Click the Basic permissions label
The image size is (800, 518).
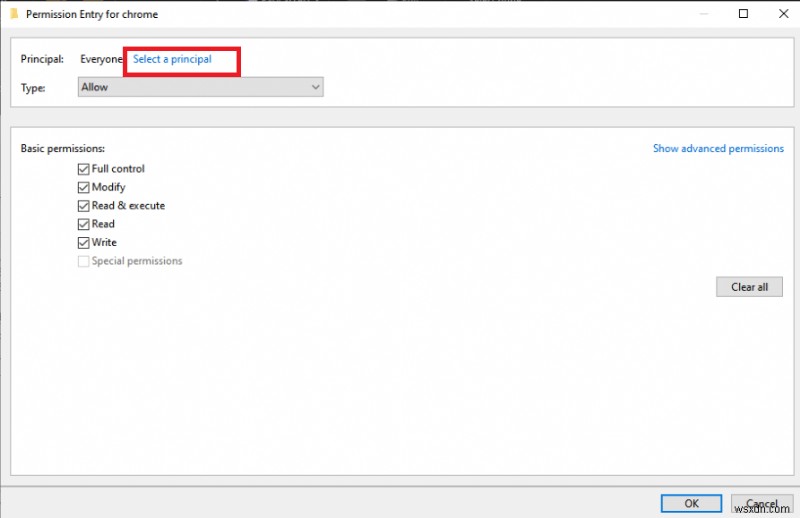pos(63,149)
